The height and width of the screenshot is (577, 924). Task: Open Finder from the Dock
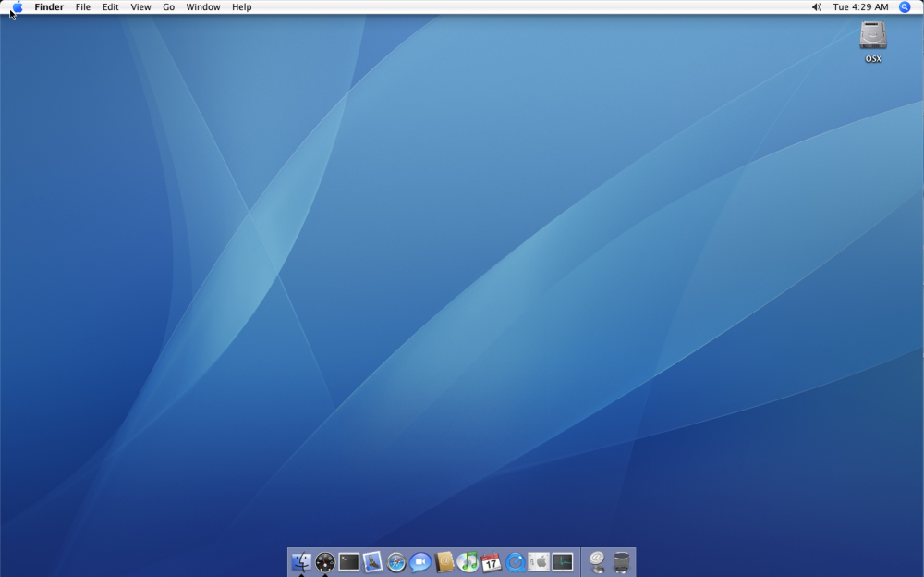tap(302, 561)
